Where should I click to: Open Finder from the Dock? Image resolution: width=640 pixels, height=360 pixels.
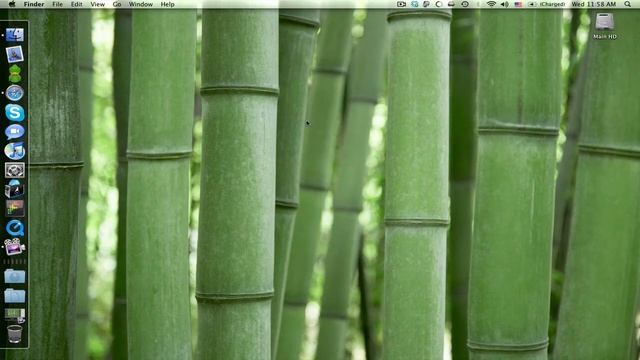[x=15, y=35]
